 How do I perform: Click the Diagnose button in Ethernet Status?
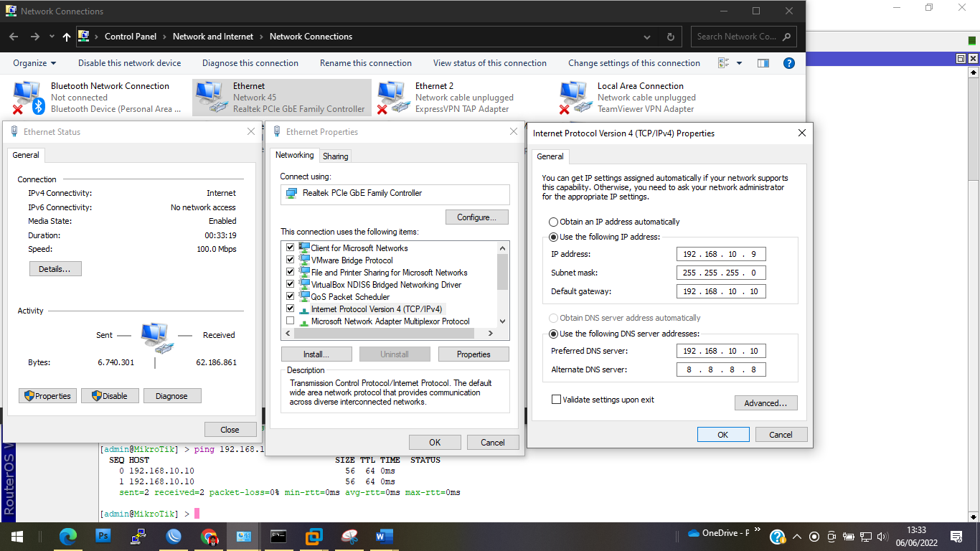tap(172, 396)
